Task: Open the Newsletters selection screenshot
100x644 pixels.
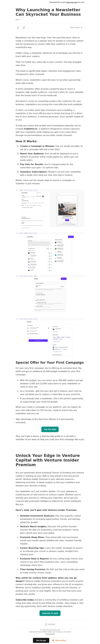Action: 50,252
